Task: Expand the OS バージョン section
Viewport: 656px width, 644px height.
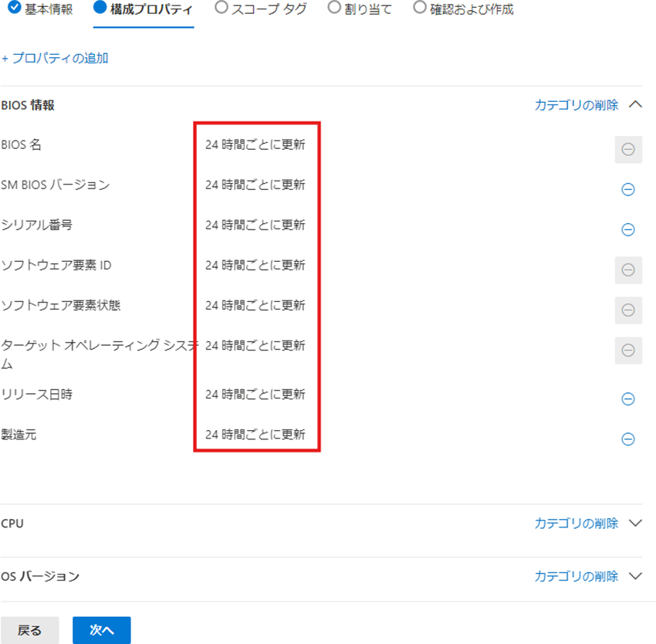Action: (635, 576)
